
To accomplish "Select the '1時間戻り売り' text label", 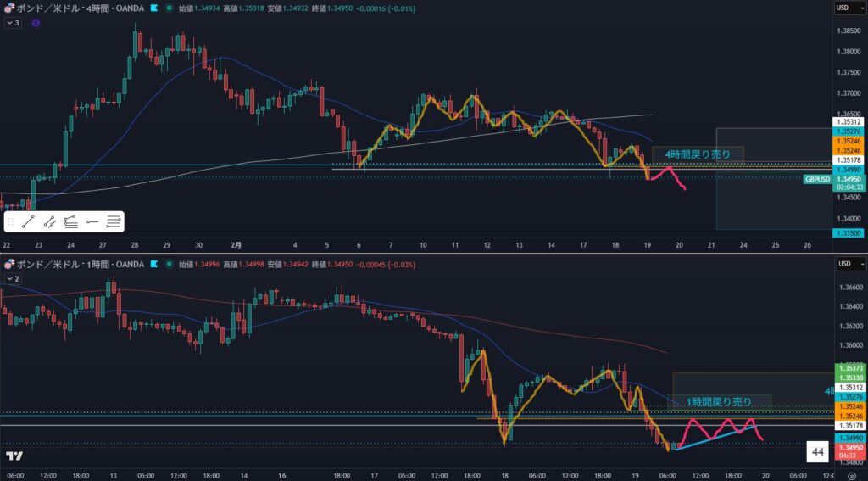I will coord(718,401).
